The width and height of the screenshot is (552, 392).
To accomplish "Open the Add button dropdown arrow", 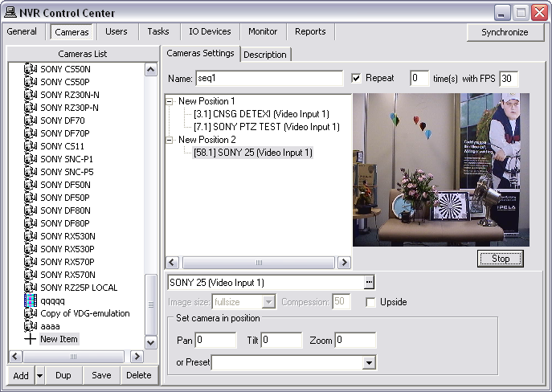I will click(40, 375).
